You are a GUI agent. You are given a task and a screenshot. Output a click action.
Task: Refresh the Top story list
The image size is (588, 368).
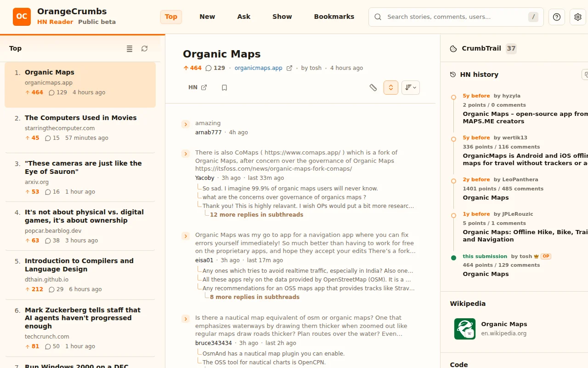145,48
